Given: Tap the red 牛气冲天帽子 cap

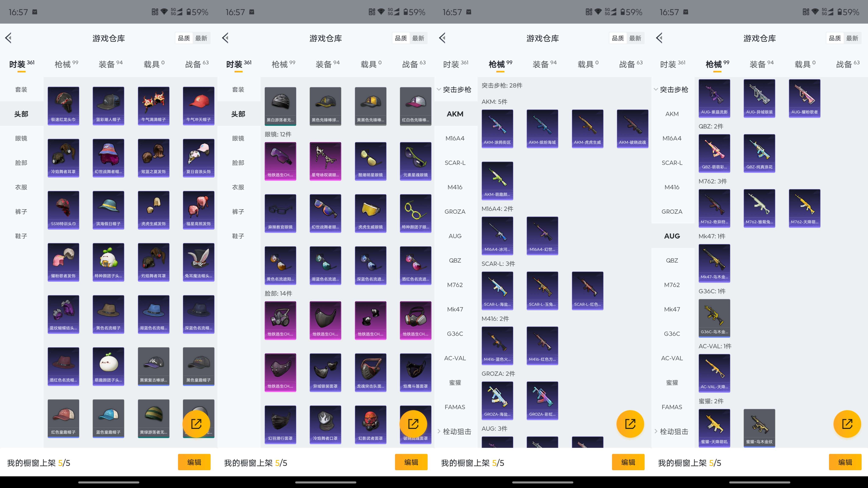Looking at the screenshot, I should (x=199, y=106).
